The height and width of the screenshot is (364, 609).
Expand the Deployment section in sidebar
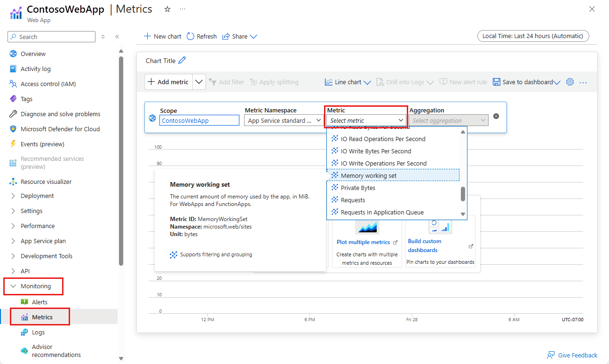(13, 196)
